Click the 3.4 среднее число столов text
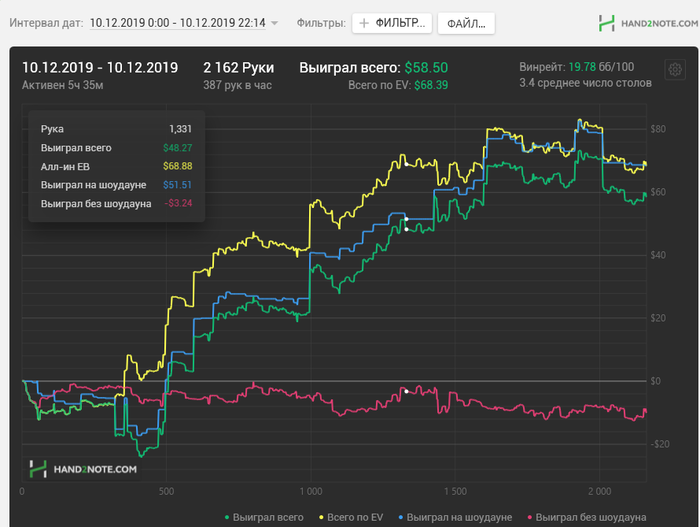 coord(585,83)
